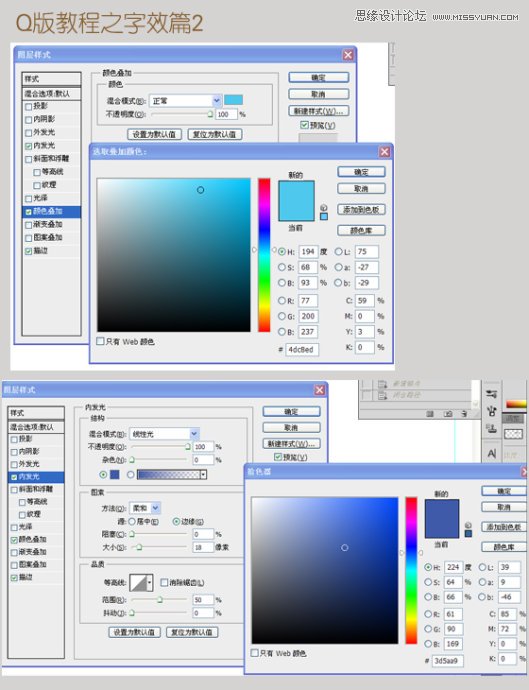Click the trash icon in history panel footer

pyautogui.click(x=464, y=414)
